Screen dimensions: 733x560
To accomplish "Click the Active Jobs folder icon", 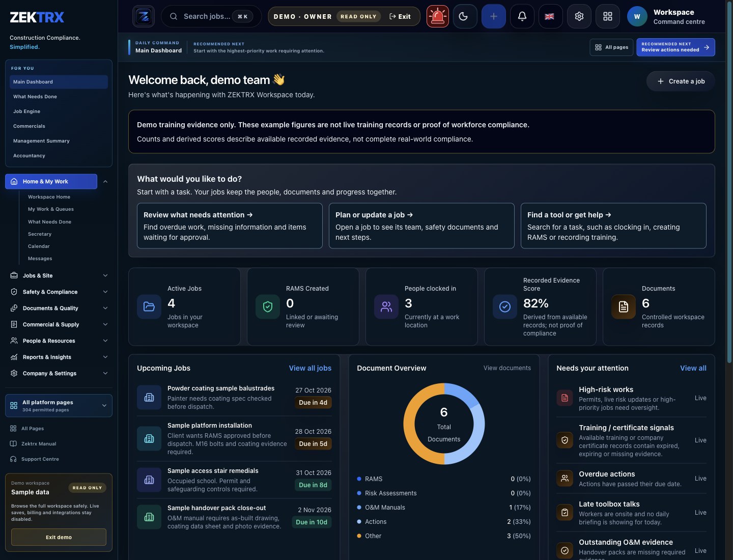I will pyautogui.click(x=149, y=306).
